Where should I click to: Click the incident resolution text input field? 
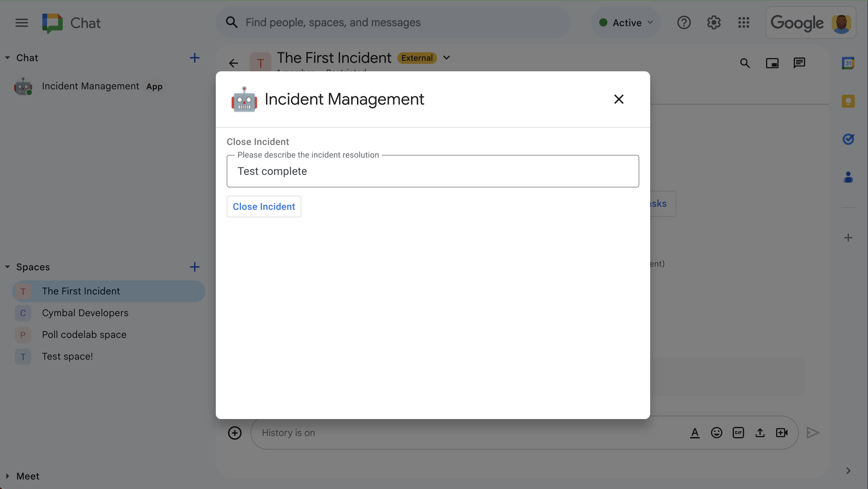coord(433,170)
